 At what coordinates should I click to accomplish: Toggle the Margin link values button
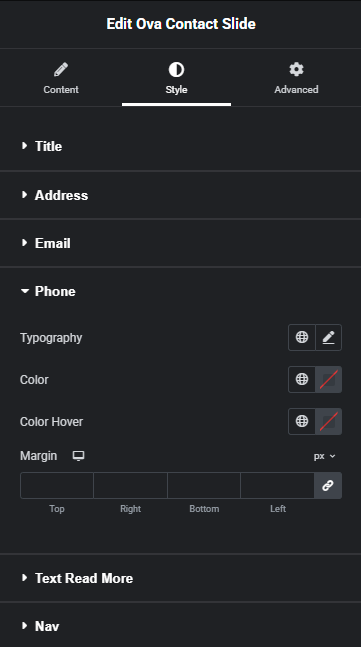328,486
